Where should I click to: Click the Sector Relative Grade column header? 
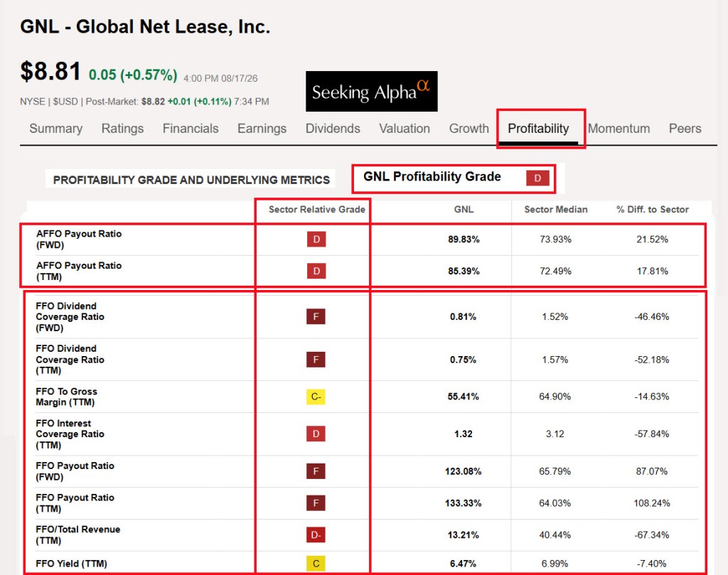[316, 209]
